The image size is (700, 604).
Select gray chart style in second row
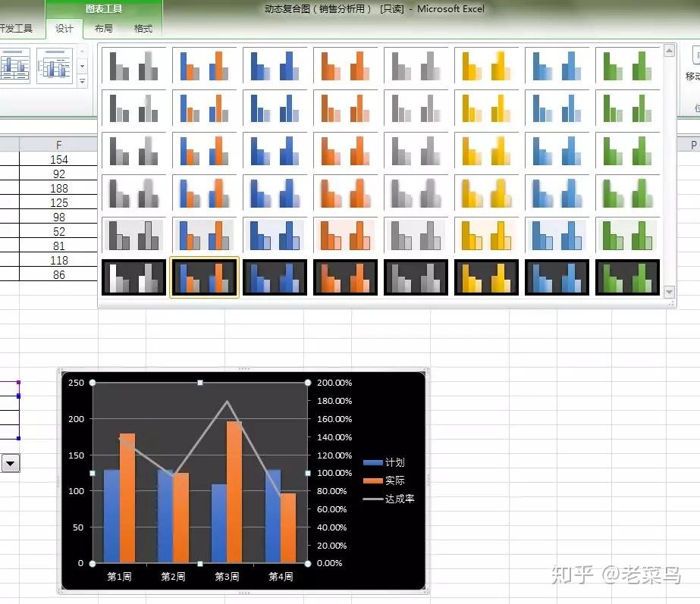pos(134,108)
